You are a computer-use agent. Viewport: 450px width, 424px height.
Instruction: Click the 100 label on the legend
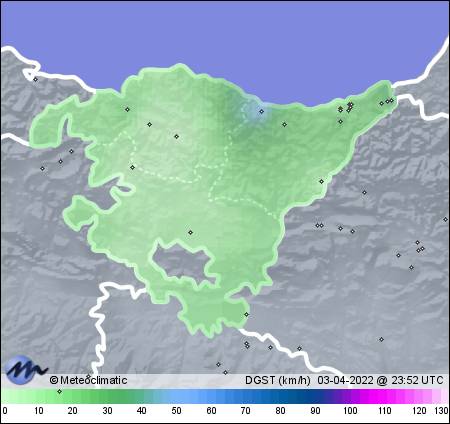(x=350, y=411)
